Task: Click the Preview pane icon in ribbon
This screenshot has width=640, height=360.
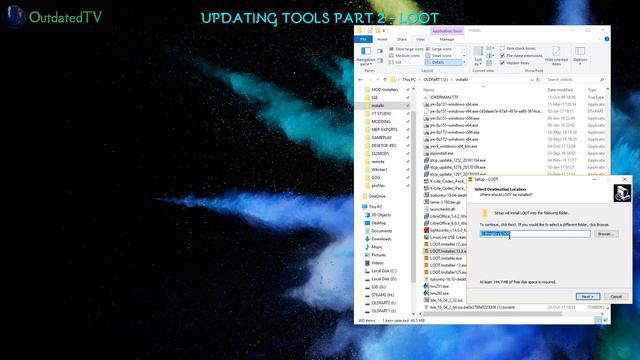Action: (380, 51)
